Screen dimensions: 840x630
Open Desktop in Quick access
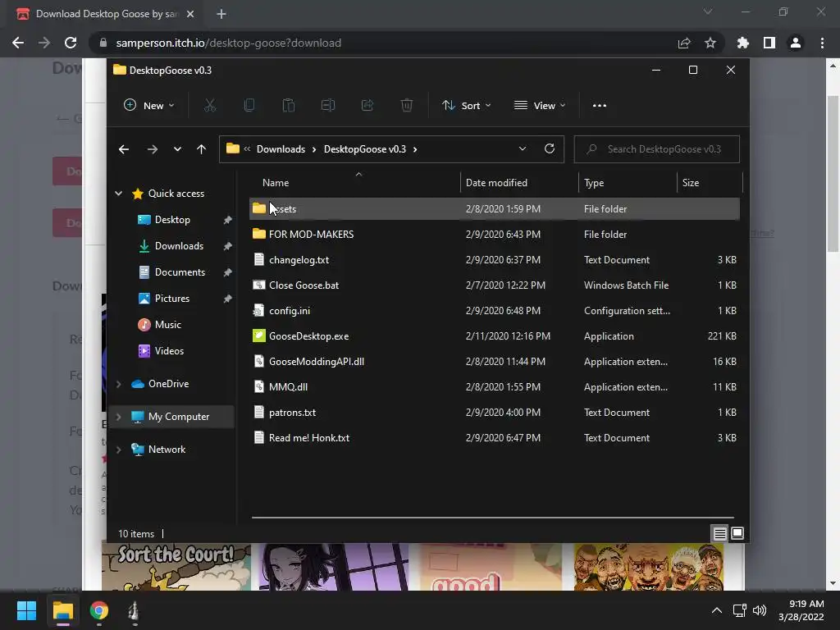coord(172,220)
